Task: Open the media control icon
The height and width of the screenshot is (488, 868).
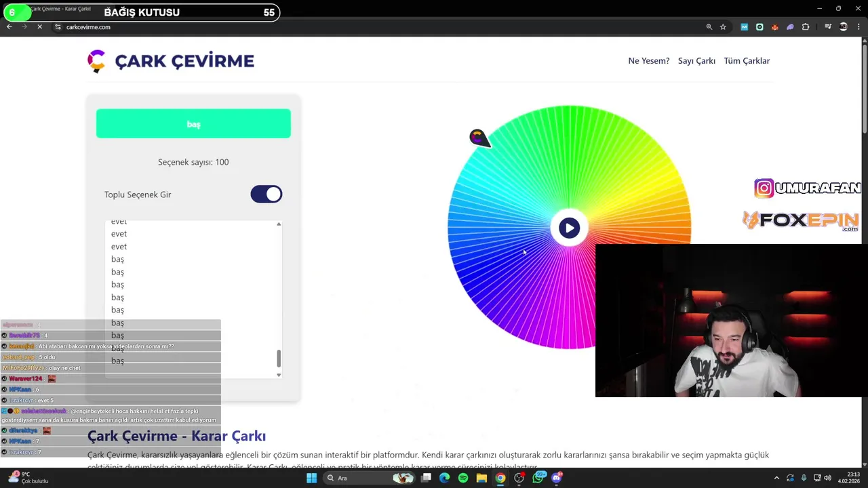Action: [828, 27]
